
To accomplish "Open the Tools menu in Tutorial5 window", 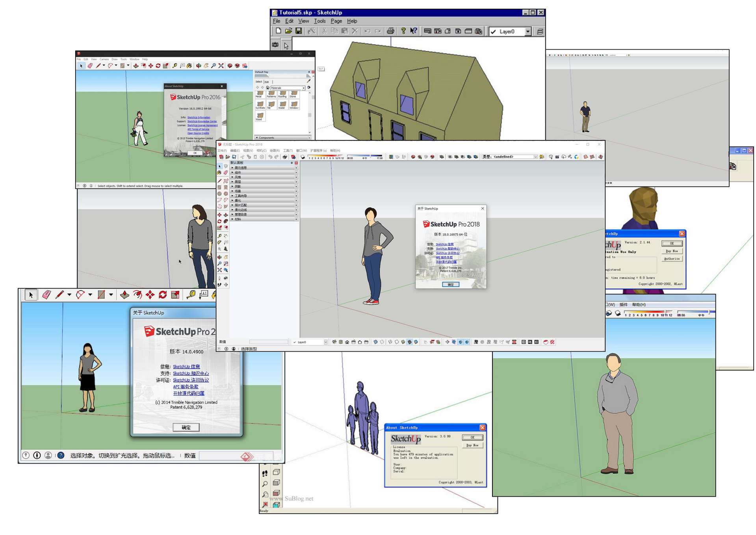I will 319,21.
